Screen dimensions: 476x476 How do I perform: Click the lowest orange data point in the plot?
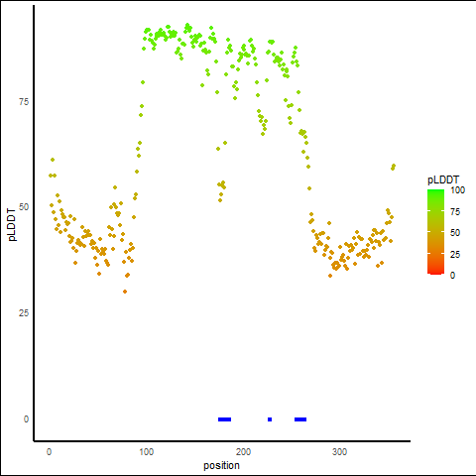125,292
